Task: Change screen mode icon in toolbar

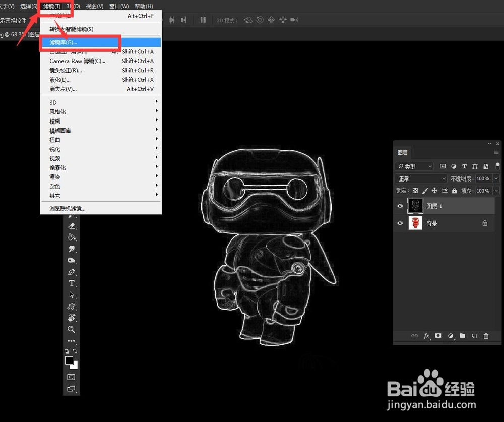Action: [x=71, y=389]
